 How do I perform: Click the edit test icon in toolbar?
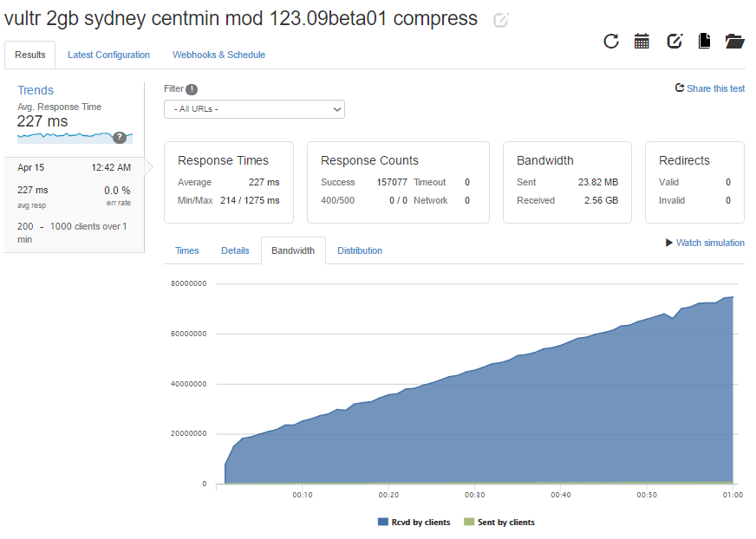point(675,42)
